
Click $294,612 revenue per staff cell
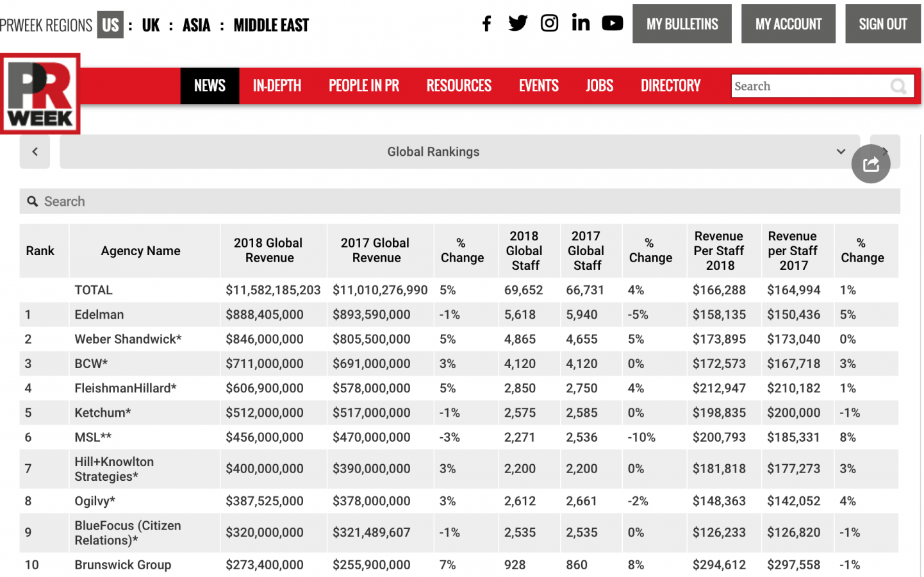coord(719,565)
